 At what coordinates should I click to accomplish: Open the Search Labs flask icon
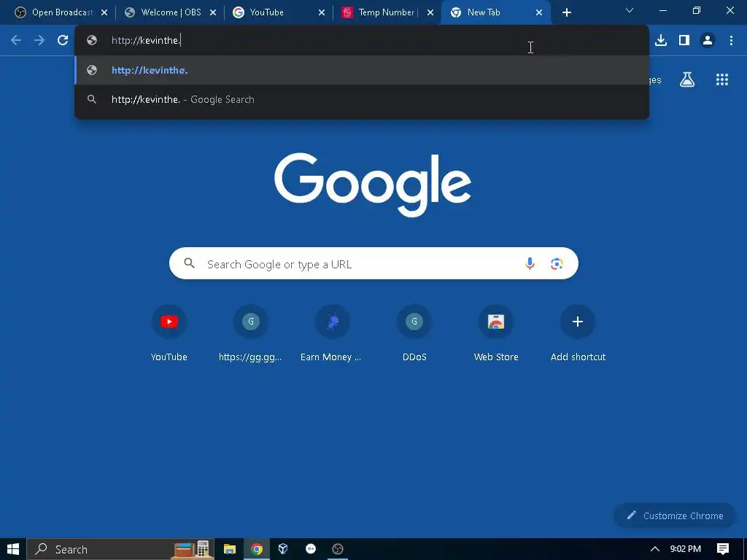tap(687, 79)
